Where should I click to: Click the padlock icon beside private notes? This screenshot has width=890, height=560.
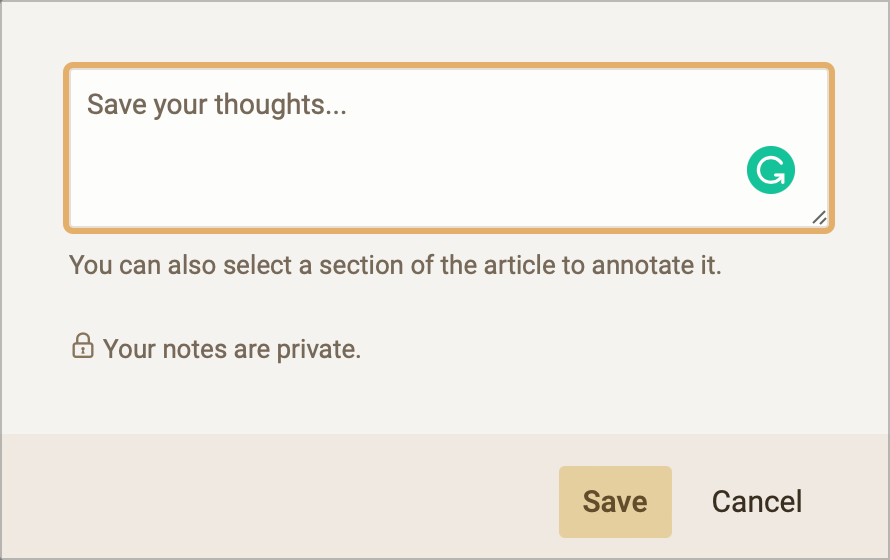coord(83,346)
